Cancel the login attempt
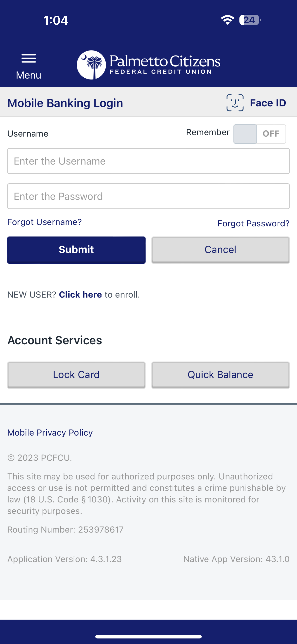297x644 pixels. [x=220, y=249]
